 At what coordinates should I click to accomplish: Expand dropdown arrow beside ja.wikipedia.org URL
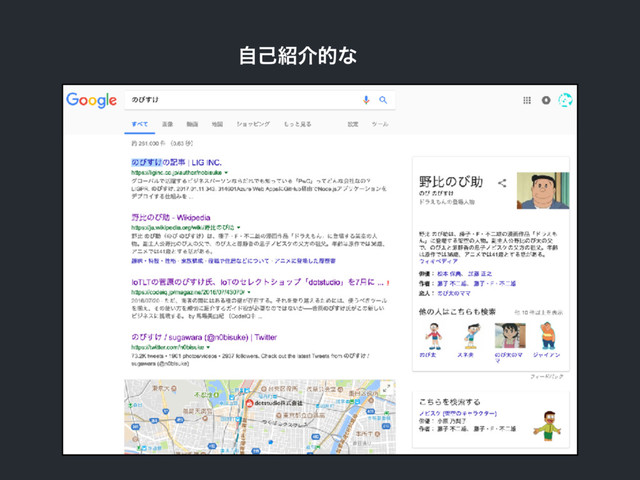point(239,227)
